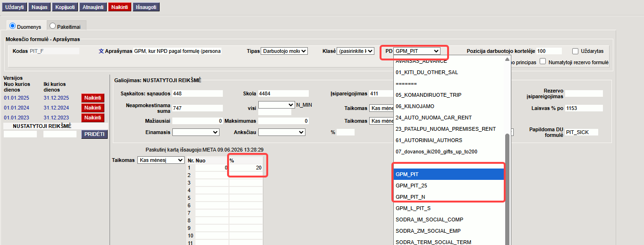Viewport: 644px width, 245px height.
Task: Click the Papildoma DU formulė field
Action: click(x=582, y=132)
